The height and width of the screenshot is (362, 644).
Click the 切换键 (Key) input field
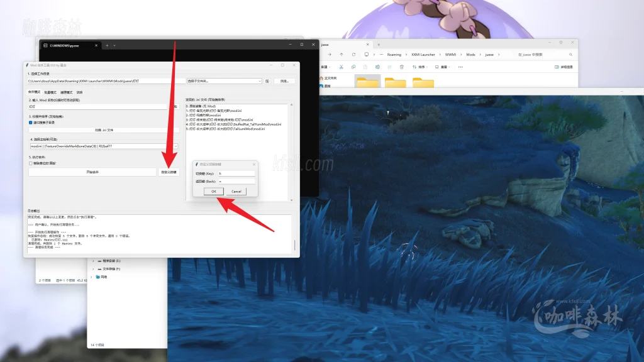236,173
